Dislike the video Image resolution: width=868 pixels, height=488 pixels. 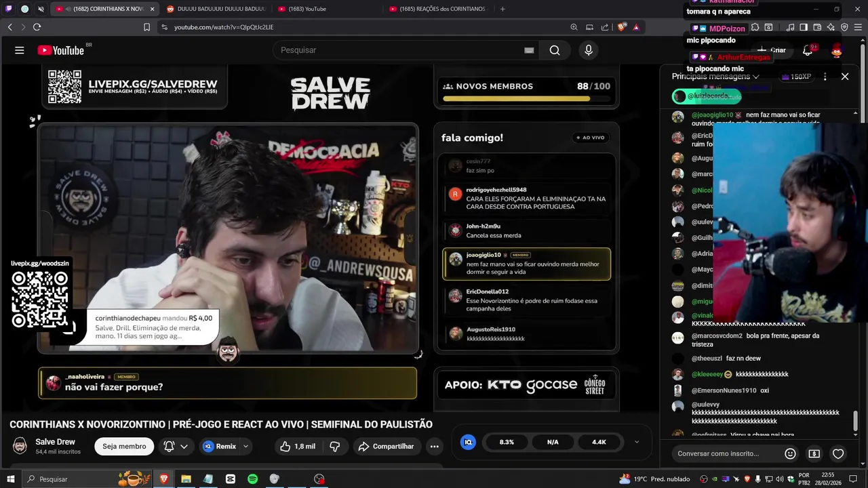pyautogui.click(x=334, y=446)
